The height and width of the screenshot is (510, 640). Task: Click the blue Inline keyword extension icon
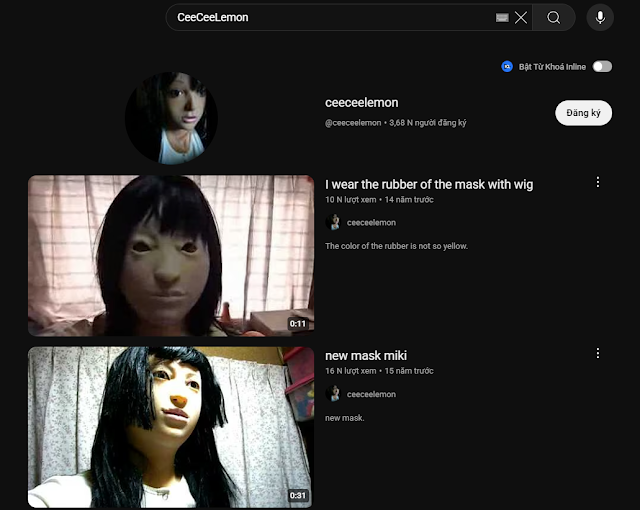[507, 67]
